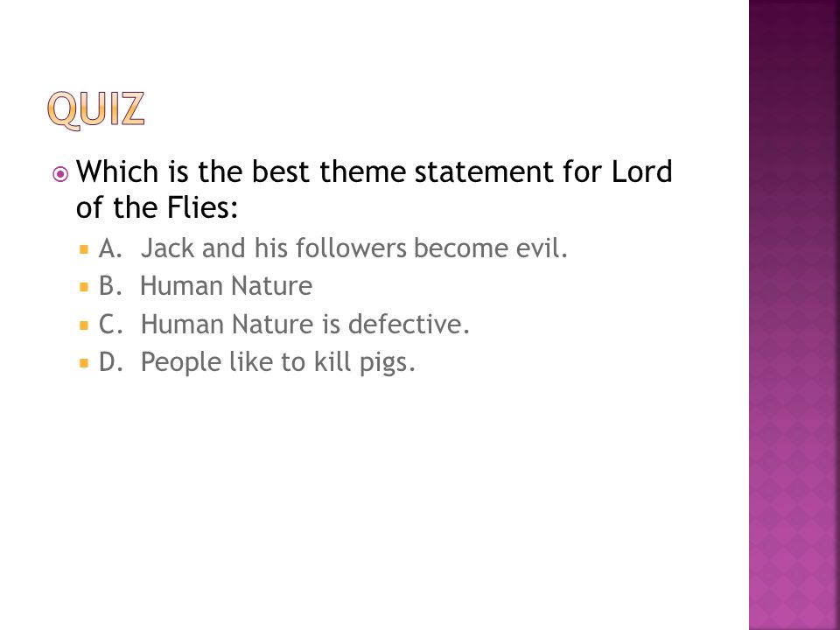Click the letter "A." answer label
Screen dimensions: 840x630
[x=110, y=248]
